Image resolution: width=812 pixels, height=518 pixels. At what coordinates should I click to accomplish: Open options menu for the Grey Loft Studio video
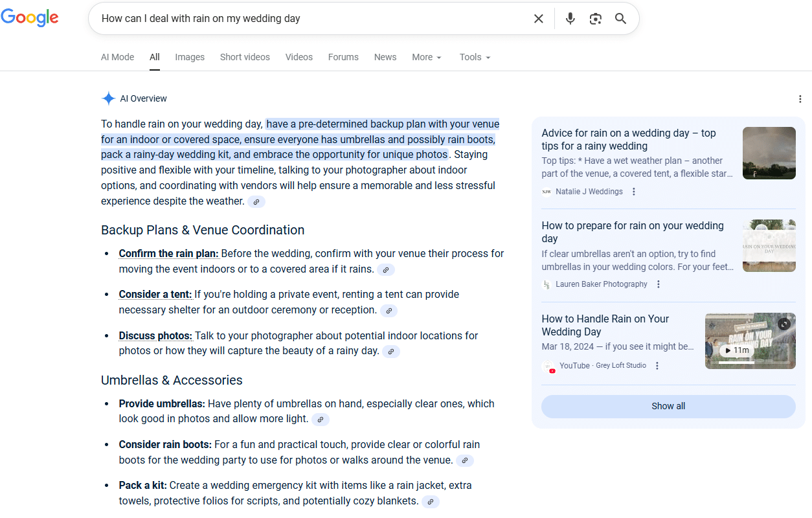[657, 365]
